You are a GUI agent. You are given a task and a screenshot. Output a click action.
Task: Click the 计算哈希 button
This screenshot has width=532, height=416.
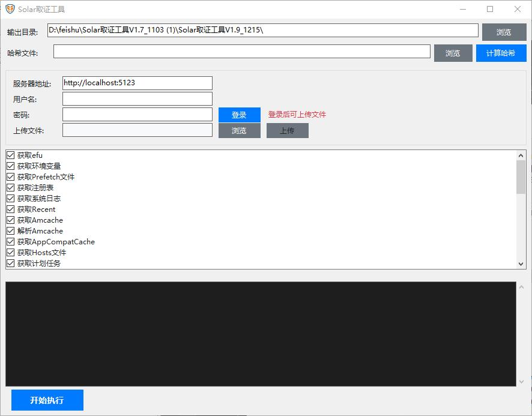[501, 53]
